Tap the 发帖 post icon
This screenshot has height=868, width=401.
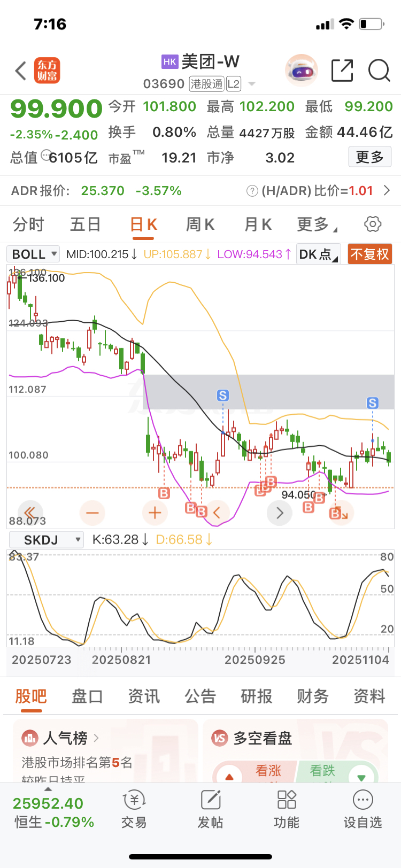tap(211, 800)
